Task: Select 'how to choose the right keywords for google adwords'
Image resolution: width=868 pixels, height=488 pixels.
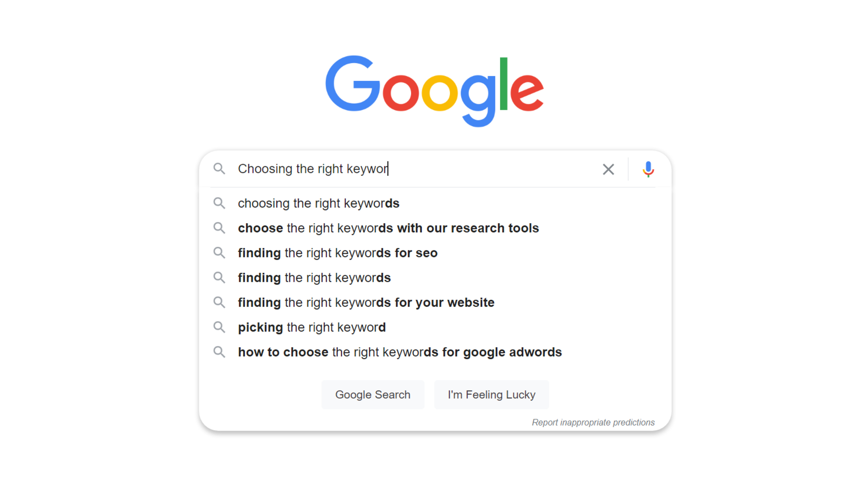Action: pos(400,352)
